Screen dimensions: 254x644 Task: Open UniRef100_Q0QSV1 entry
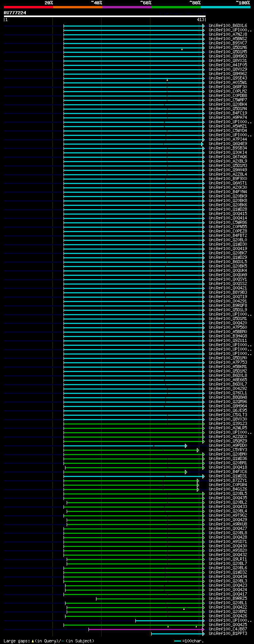[x=228, y=279]
